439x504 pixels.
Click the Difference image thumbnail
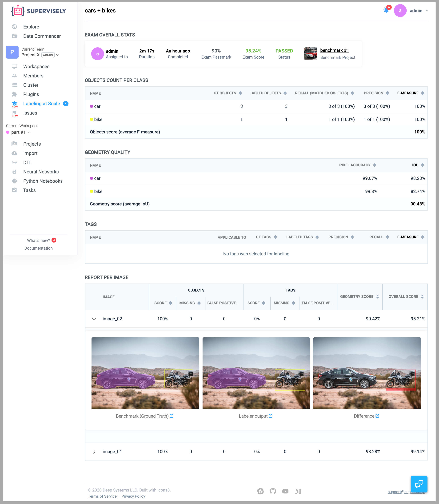(x=367, y=373)
